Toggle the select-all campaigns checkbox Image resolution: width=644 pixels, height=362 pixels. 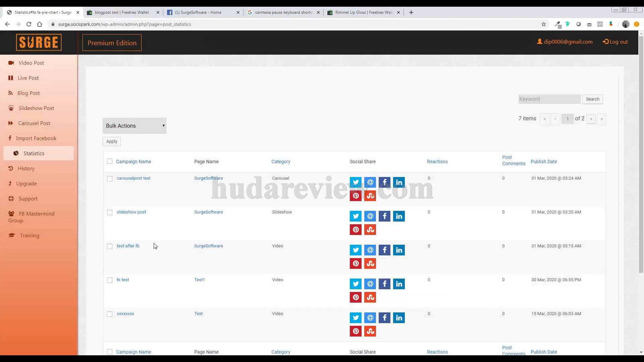(109, 161)
